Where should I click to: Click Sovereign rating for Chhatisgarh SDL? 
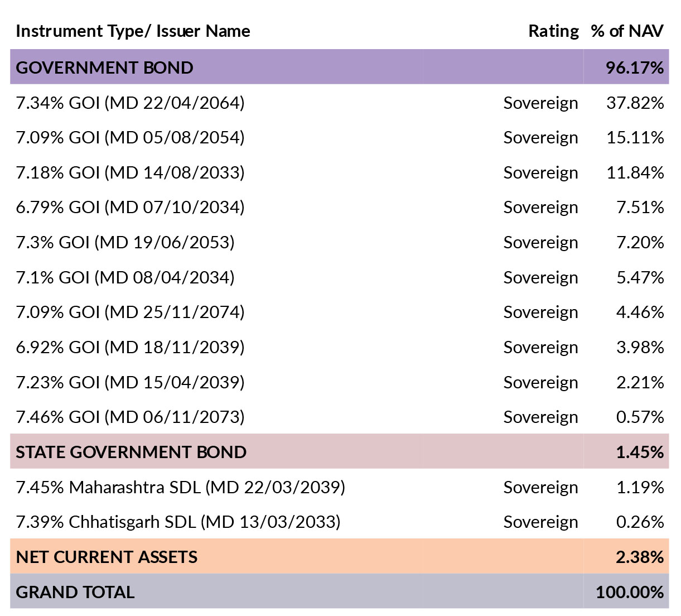click(x=541, y=522)
